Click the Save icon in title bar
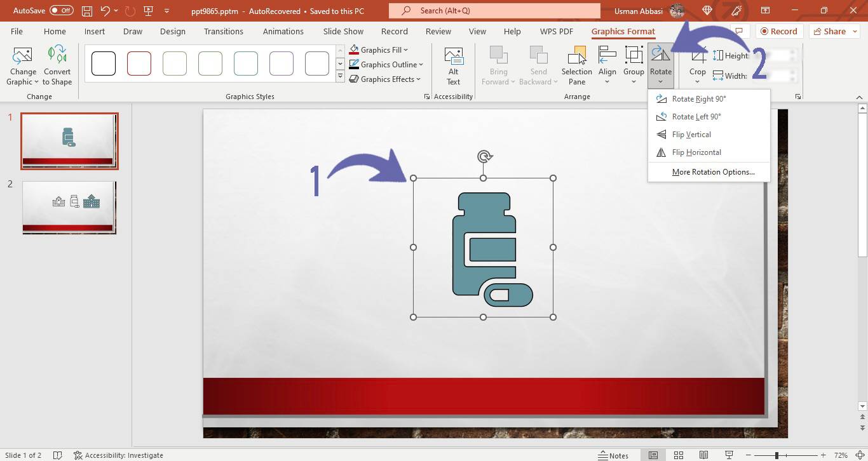This screenshot has height=461, width=868. pos(87,11)
